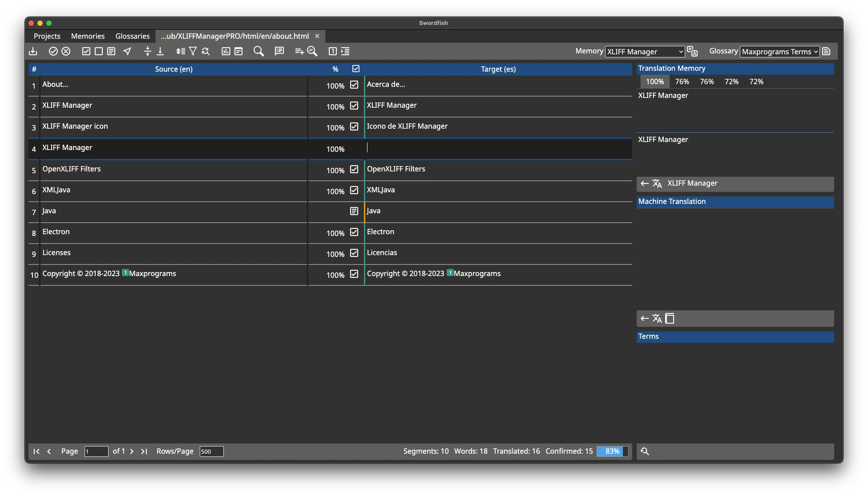Click the circled checkmark toolbar icon
Screen dimensions: 868x496
[x=53, y=51]
